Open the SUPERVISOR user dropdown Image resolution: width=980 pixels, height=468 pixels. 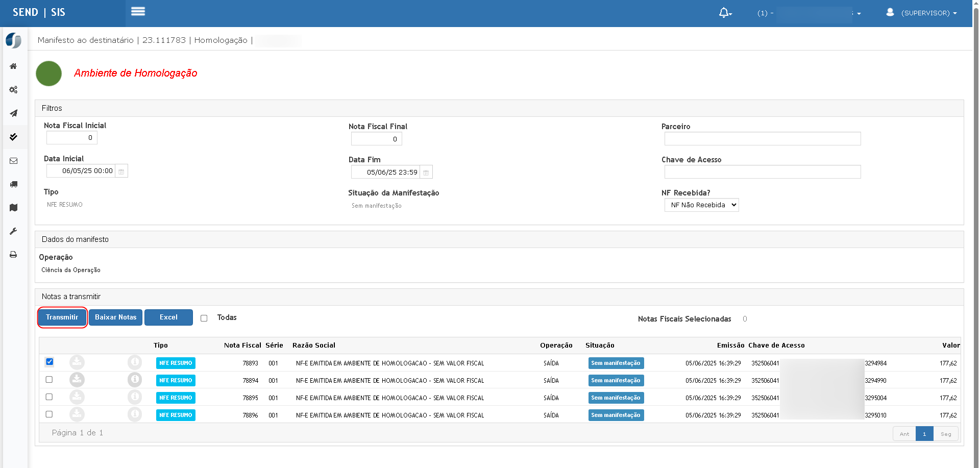(x=923, y=13)
